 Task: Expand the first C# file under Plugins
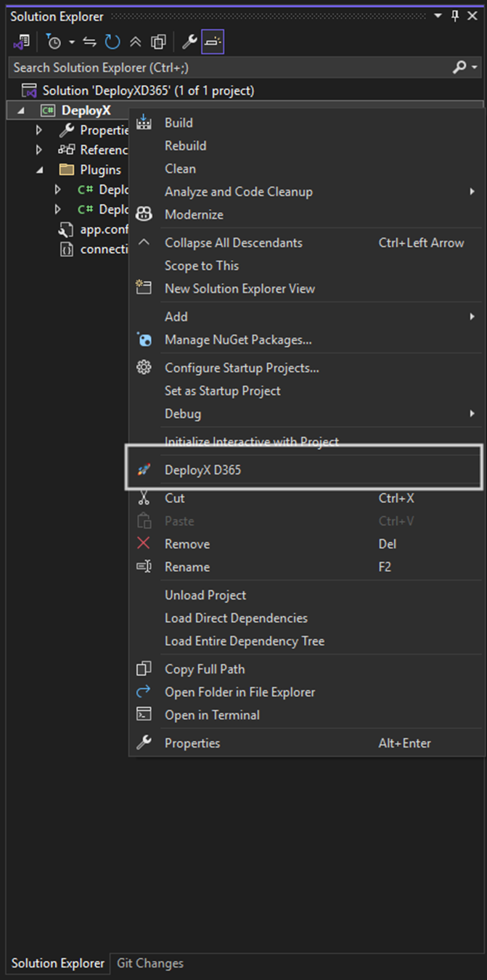[x=58, y=189]
